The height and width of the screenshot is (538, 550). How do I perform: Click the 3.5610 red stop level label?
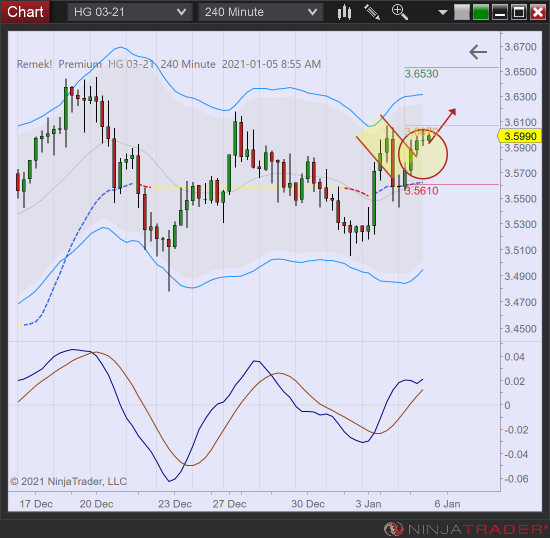click(421, 191)
